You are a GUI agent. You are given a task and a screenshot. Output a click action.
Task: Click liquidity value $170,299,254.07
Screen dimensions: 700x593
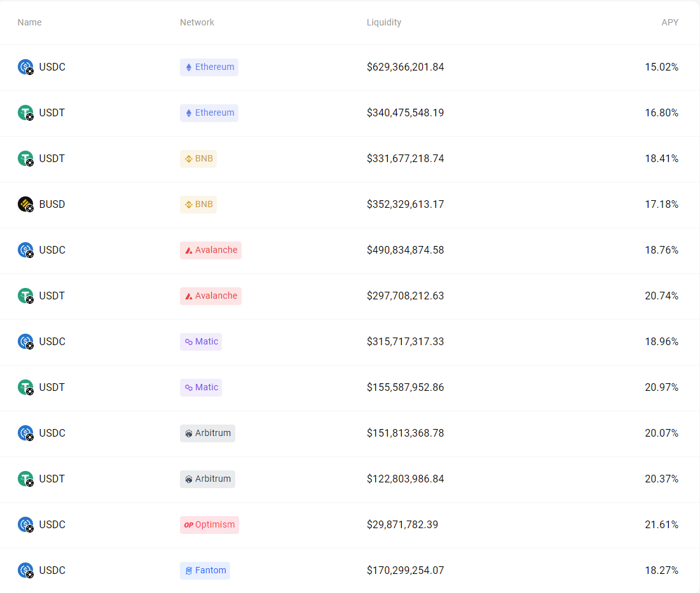pos(406,570)
